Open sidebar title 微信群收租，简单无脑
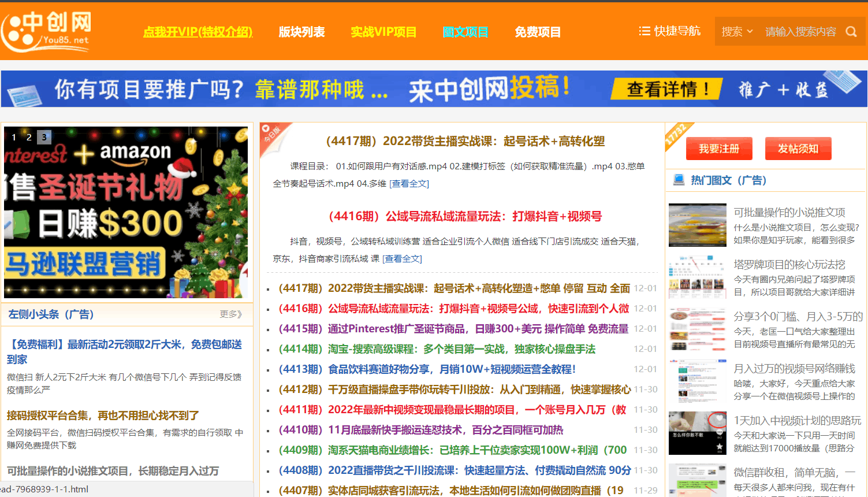This screenshot has height=497, width=868. [795, 472]
